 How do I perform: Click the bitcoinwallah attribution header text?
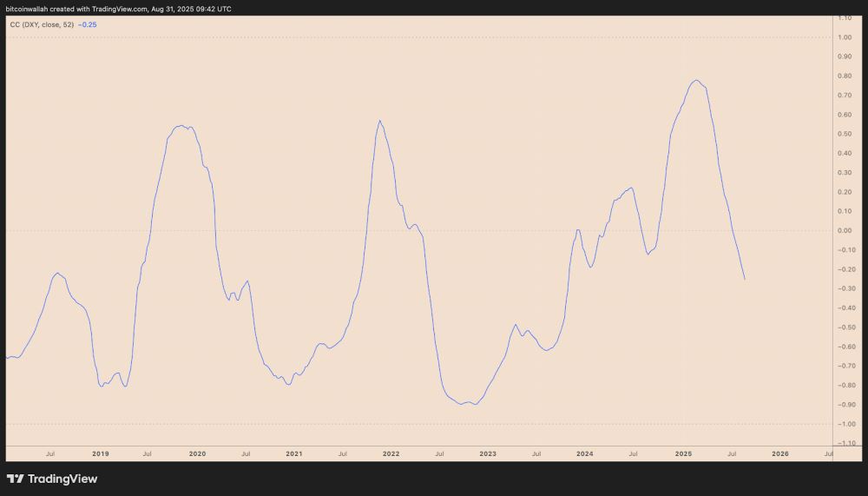(x=118, y=9)
